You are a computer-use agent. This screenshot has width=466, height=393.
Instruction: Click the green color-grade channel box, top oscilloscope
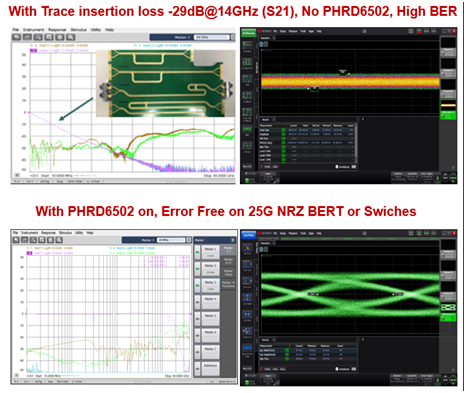click(448, 115)
